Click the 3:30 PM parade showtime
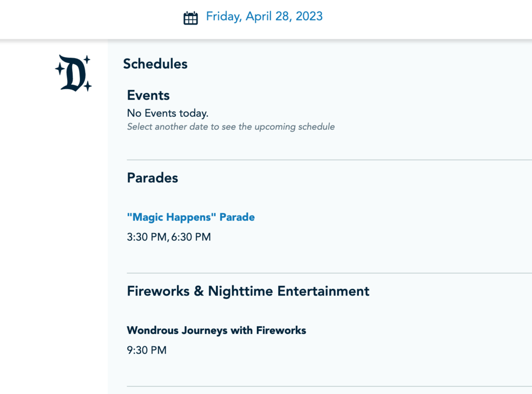 [x=147, y=237]
